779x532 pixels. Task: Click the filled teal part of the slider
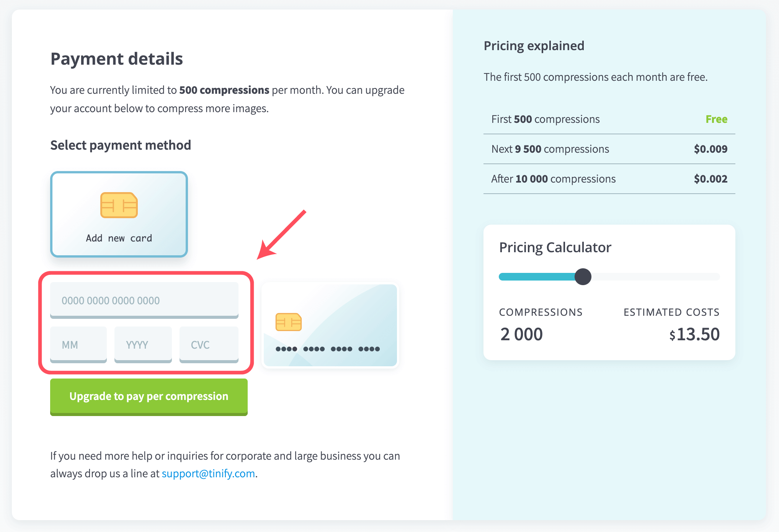[x=537, y=277]
